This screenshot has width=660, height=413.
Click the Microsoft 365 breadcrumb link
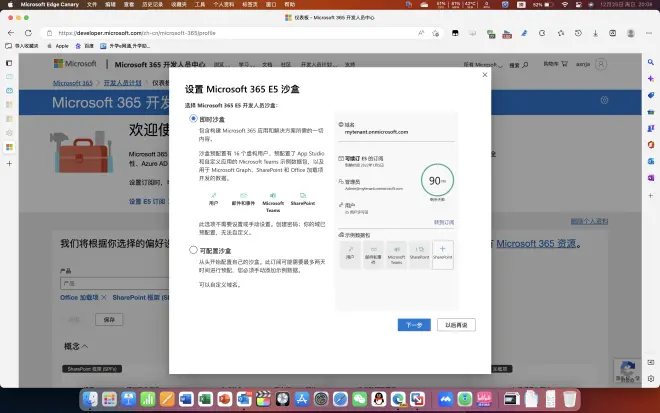(x=72, y=83)
